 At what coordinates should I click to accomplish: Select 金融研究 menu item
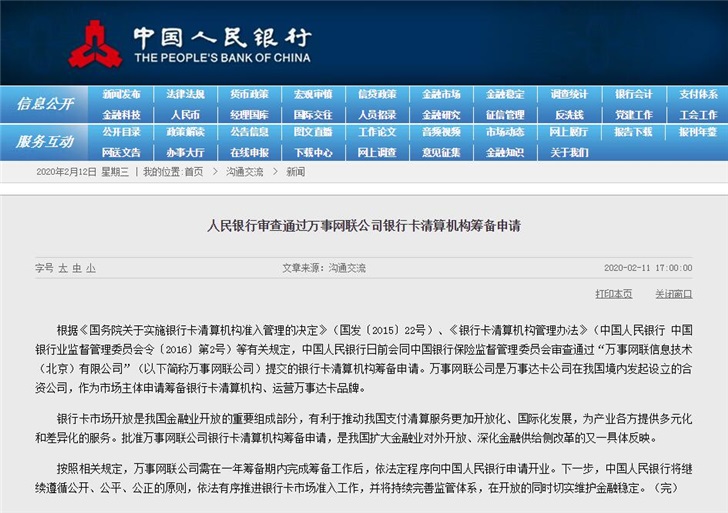point(441,115)
